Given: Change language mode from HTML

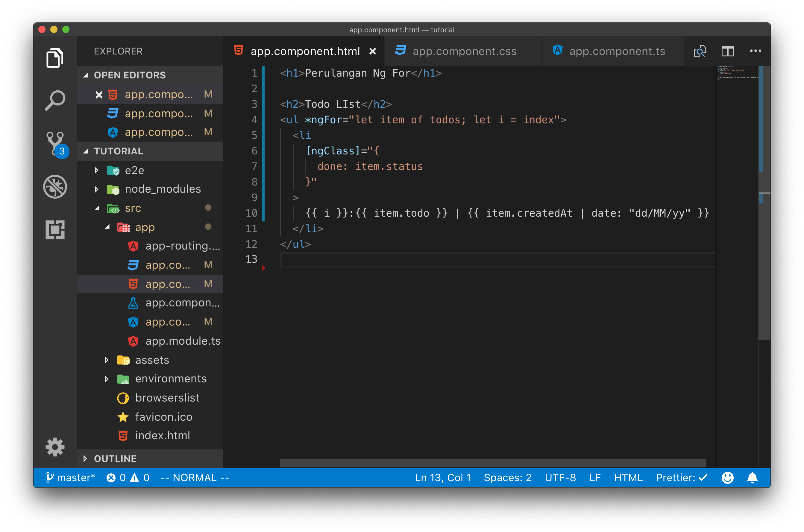Looking at the screenshot, I should click(x=628, y=478).
